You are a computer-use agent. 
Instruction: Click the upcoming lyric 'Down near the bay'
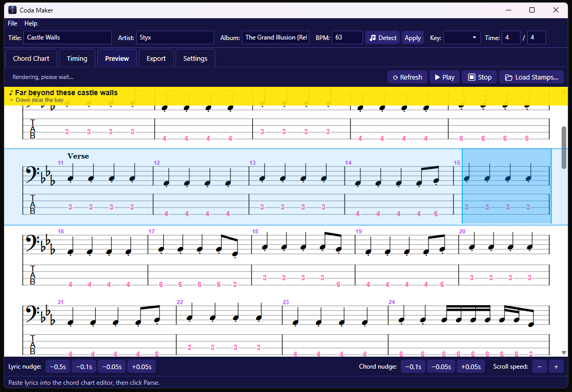tap(40, 100)
